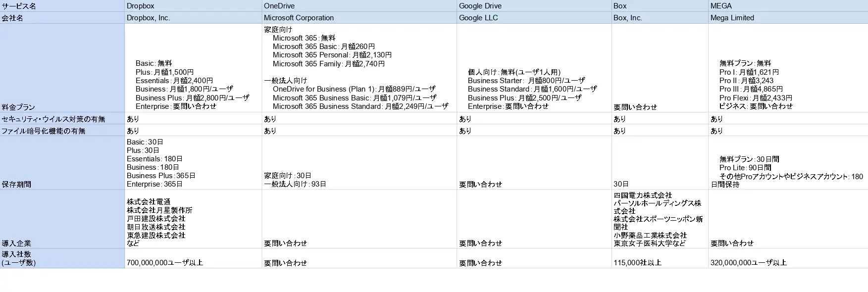Select the Mega Limited company cell
The height and width of the screenshot is (292, 868).
[x=787, y=18]
